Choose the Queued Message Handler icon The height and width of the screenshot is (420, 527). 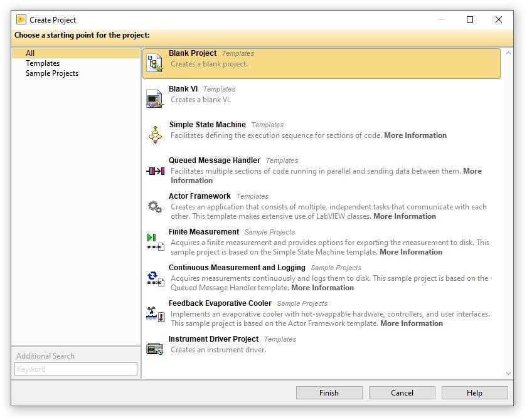point(155,171)
